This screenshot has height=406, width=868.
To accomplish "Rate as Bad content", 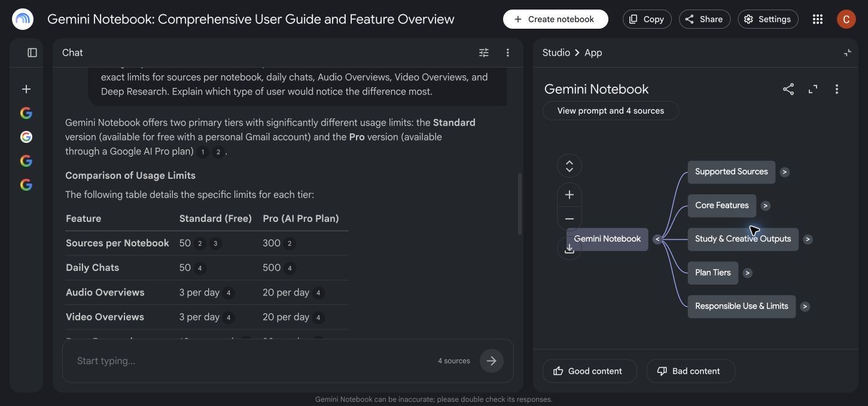I will pyautogui.click(x=690, y=371).
